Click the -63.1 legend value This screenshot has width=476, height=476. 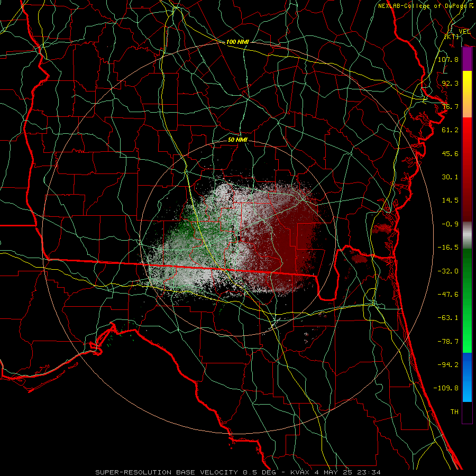point(448,318)
